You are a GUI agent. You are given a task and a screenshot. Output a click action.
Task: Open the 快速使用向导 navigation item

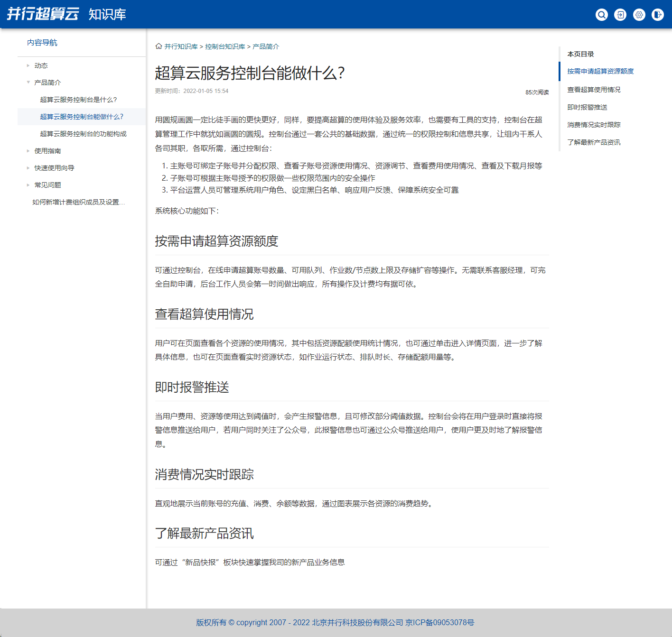pyautogui.click(x=54, y=168)
